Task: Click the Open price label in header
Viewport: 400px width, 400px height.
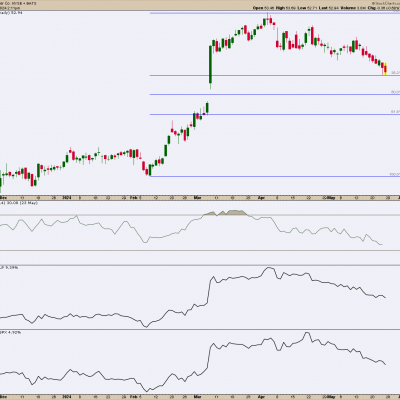Action: (258, 8)
